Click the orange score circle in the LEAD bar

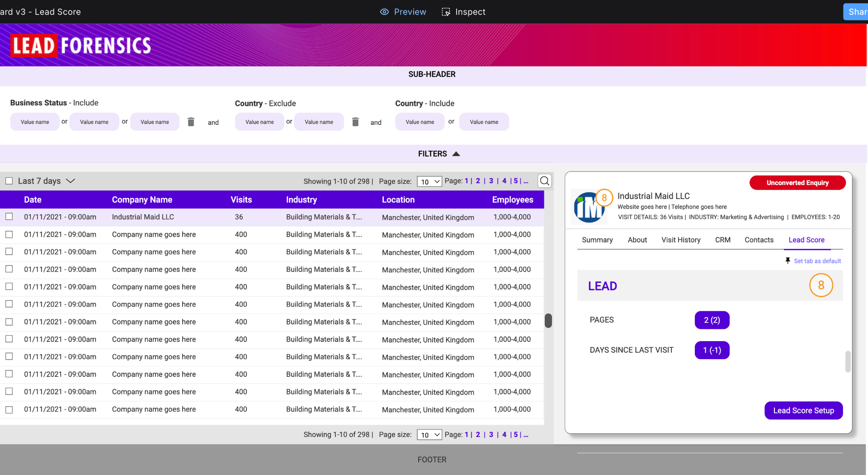pyautogui.click(x=821, y=285)
